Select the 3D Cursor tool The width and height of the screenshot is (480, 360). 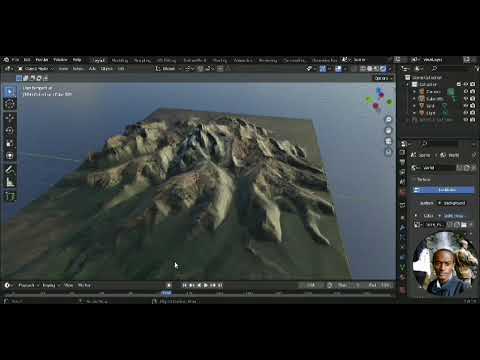click(10, 104)
